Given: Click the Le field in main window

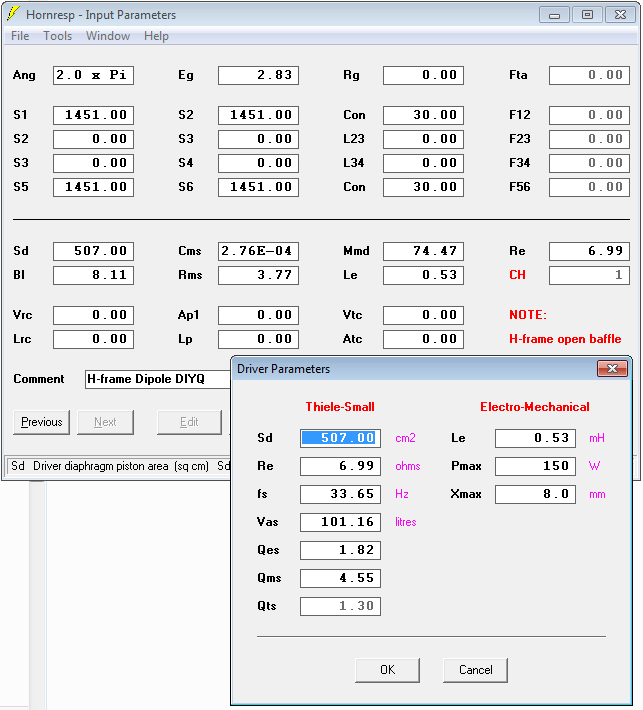Looking at the screenshot, I should tap(423, 275).
